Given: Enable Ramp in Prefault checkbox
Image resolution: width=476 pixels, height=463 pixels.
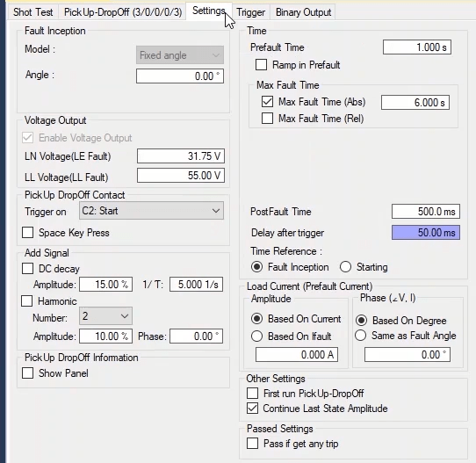Looking at the screenshot, I should click(262, 65).
